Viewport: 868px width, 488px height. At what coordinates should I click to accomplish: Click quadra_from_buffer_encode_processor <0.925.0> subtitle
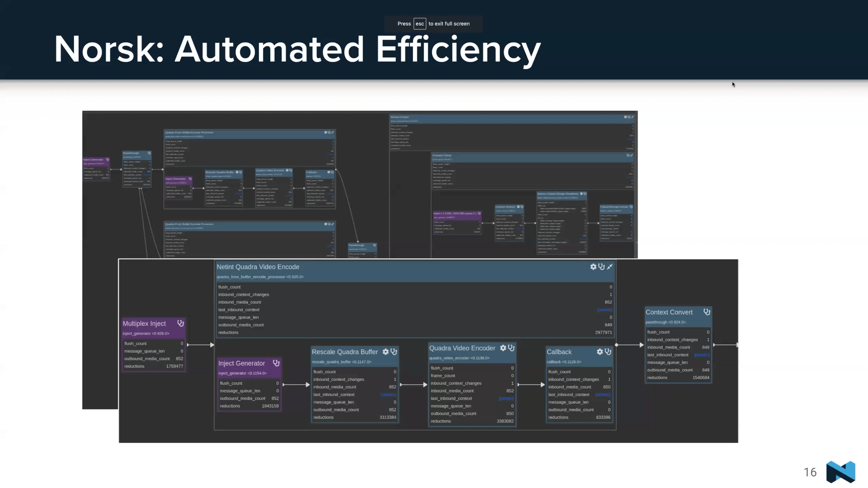point(260,277)
